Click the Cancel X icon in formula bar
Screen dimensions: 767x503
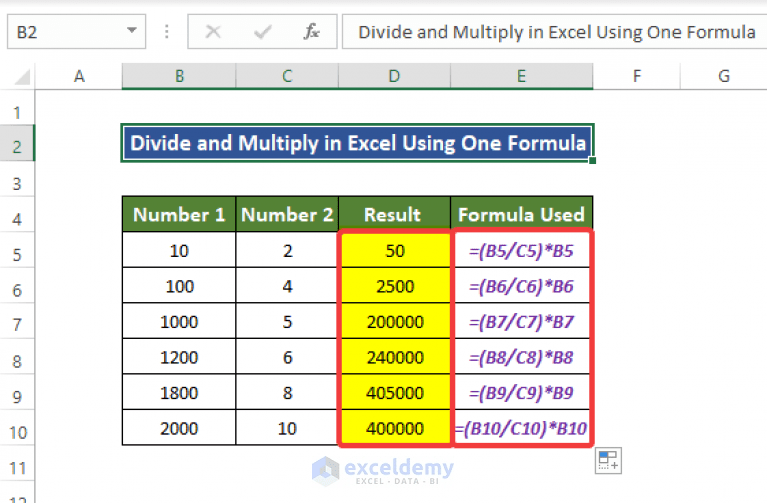(213, 32)
